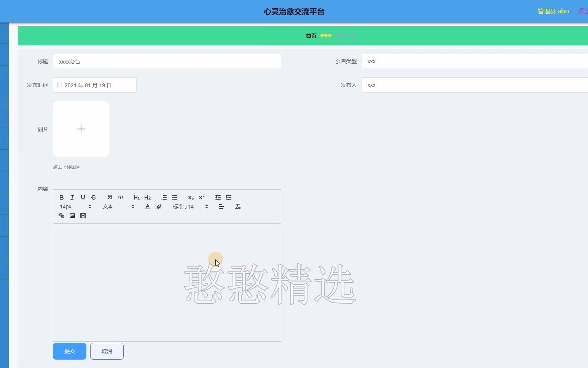The image size is (588, 368).
Task: Go to 首页 in the breadcrumb
Action: [x=311, y=36]
